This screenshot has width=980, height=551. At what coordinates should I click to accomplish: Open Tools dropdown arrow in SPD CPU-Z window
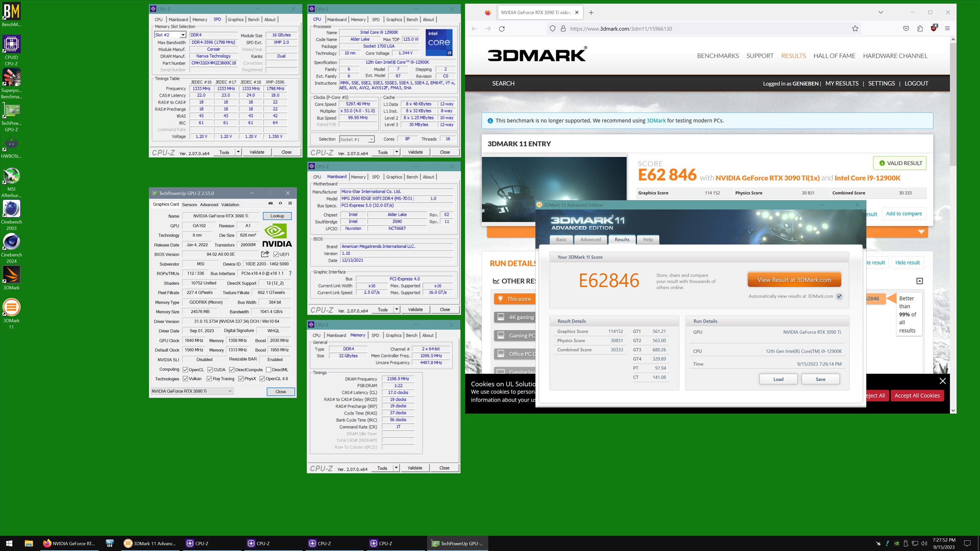click(x=238, y=152)
